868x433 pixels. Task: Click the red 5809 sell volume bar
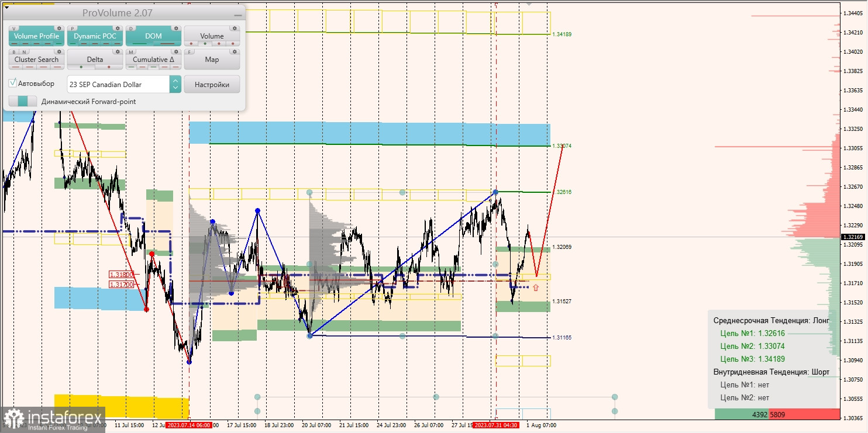click(804, 414)
